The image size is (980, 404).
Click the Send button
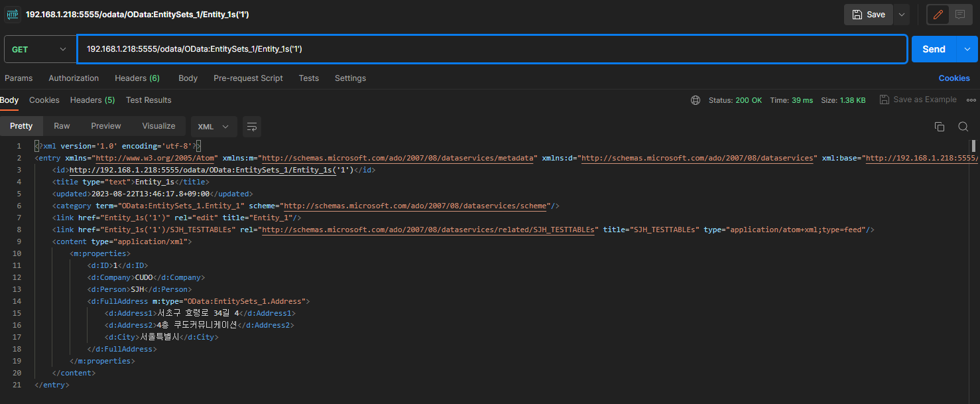click(x=933, y=49)
